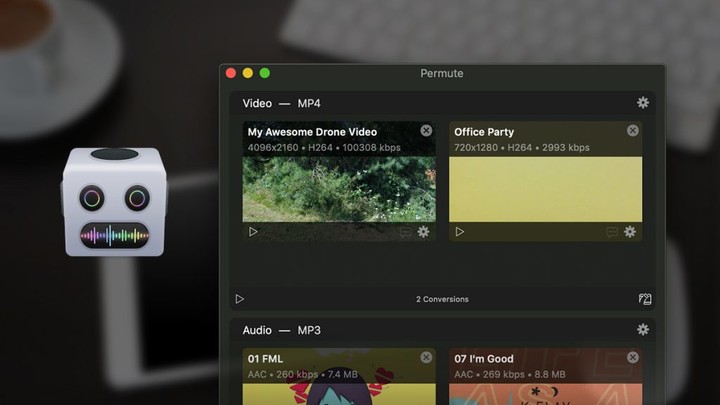Start converting My Awesome Drone Video
720x405 pixels.
pos(253,231)
